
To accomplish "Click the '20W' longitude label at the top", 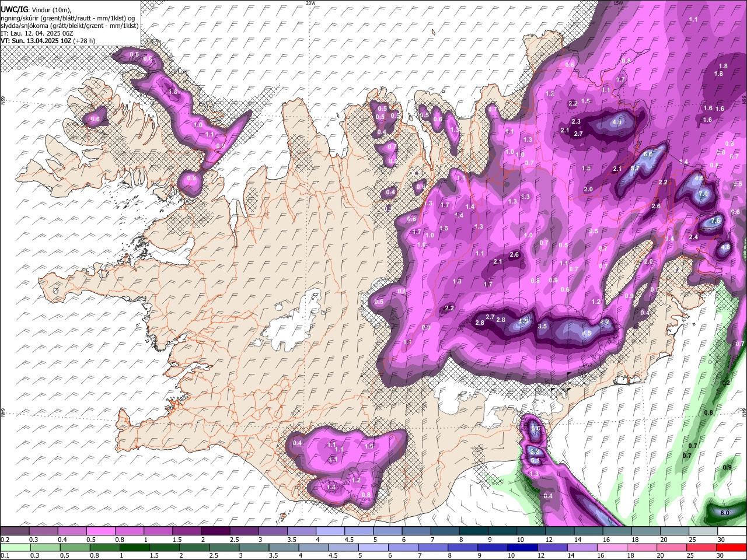I will 310,3.
